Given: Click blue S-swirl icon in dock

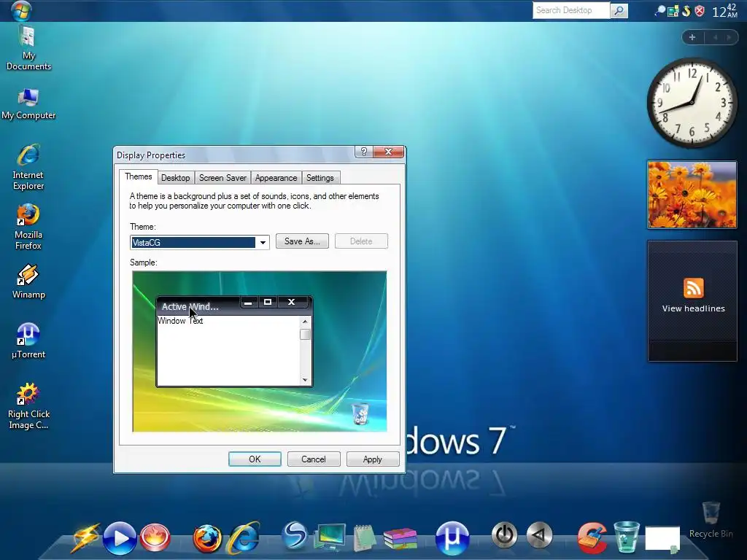Looking at the screenshot, I should tap(295, 536).
